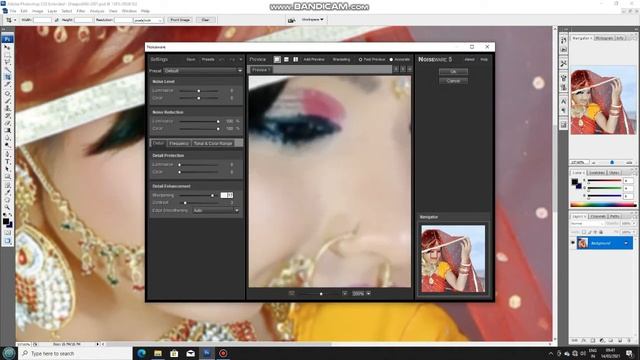Open Photoshop Edit in Quick Mask mode icon
Viewport: 640px width, 360px height.
click(7, 233)
